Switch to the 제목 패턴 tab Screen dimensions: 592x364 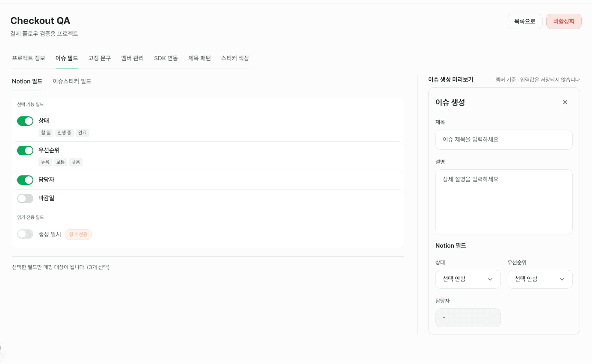tap(199, 58)
